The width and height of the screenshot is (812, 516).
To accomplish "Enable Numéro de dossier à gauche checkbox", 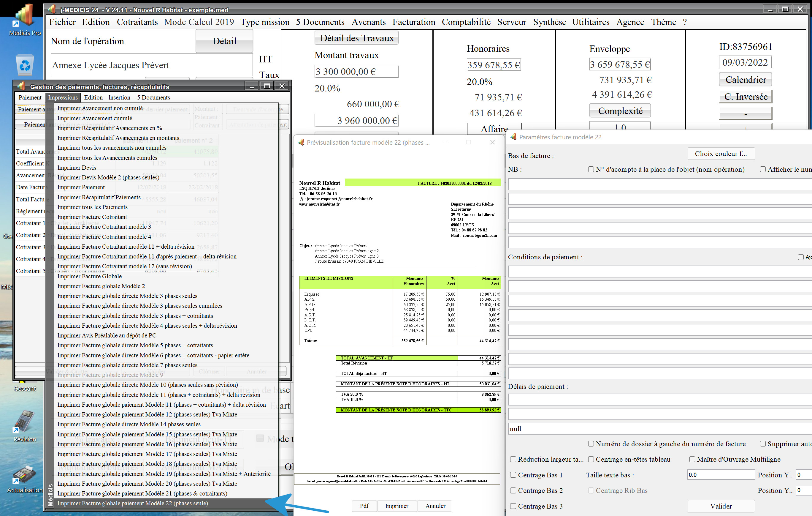I will coord(591,444).
